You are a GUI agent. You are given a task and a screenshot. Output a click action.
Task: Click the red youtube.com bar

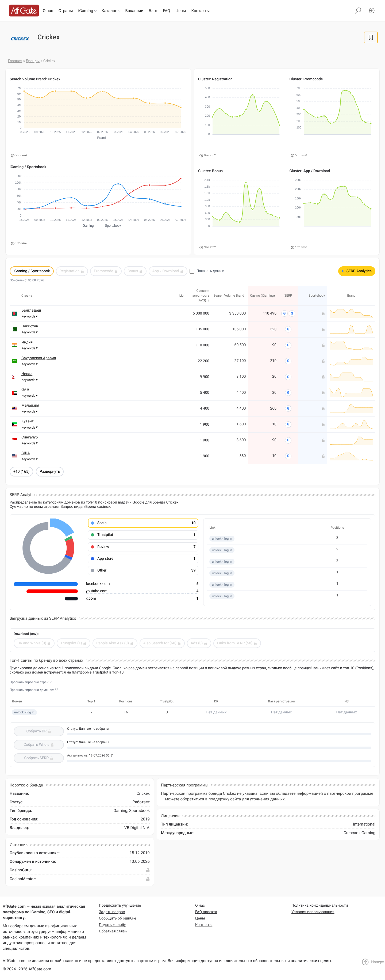[x=52, y=591]
